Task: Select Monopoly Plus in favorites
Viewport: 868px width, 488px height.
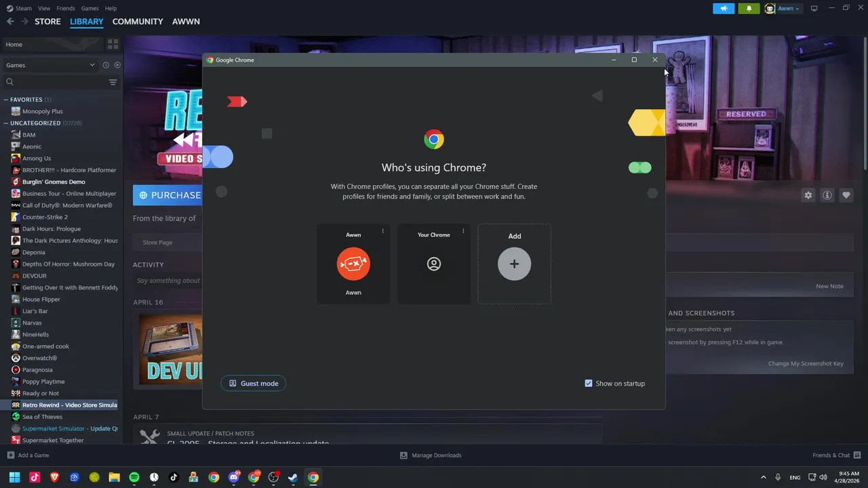Action: pos(42,111)
